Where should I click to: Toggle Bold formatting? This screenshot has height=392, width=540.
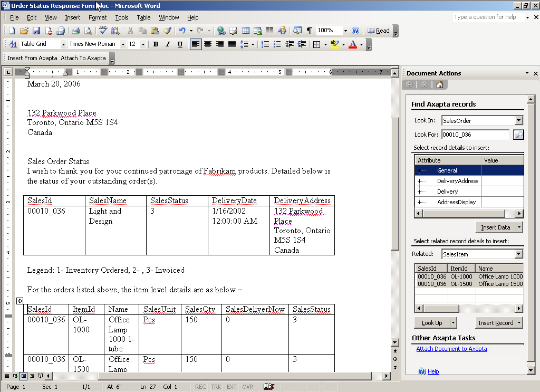click(156, 44)
